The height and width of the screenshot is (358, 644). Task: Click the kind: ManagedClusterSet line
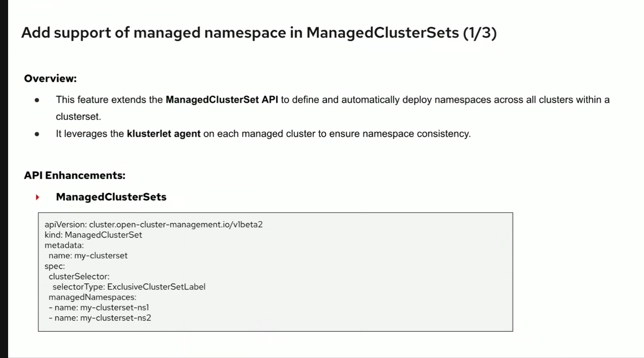(93, 235)
